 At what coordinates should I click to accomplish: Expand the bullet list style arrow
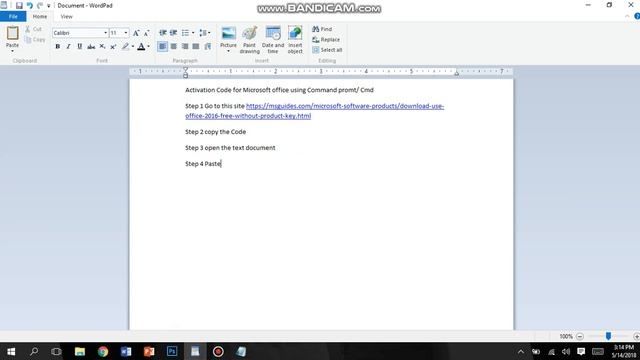[193, 33]
